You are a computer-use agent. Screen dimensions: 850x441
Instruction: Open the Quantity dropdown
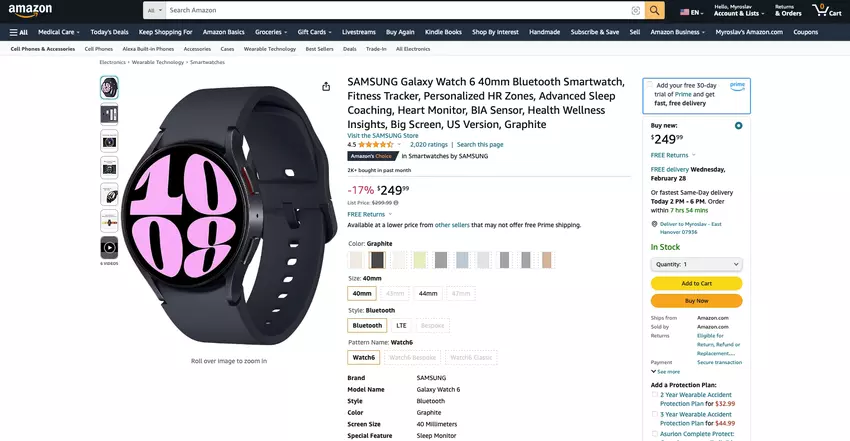(x=696, y=264)
